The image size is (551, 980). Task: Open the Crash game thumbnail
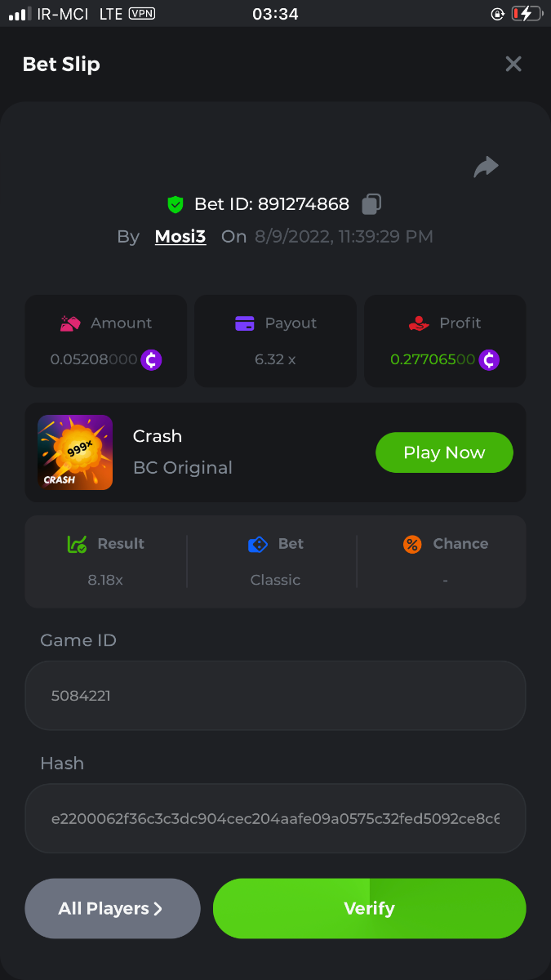point(75,452)
